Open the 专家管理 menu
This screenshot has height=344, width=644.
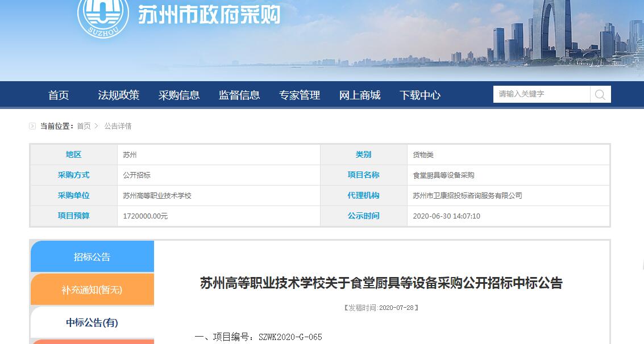300,95
